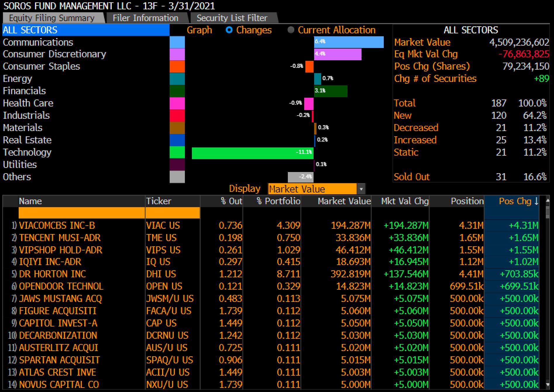Sort by the Mkt Val Chg column header
This screenshot has width=554, height=392.
pos(400,201)
